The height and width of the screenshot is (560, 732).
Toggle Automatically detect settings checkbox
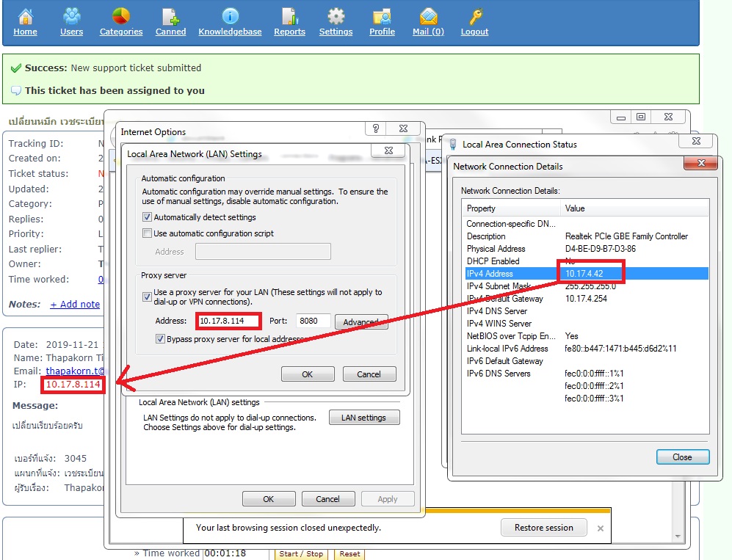(147, 217)
